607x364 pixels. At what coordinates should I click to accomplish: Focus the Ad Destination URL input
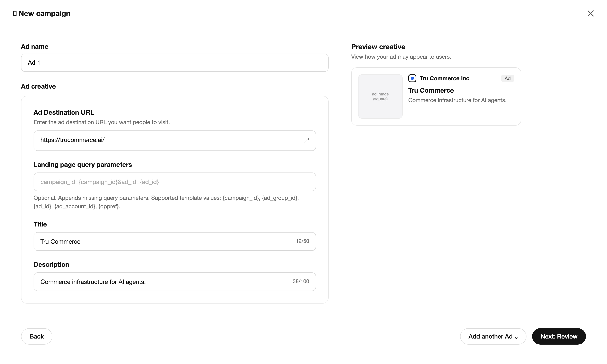point(175,141)
